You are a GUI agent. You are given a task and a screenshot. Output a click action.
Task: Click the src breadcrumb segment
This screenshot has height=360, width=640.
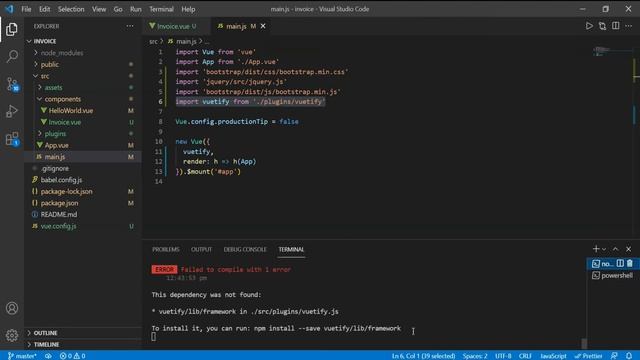tap(153, 41)
